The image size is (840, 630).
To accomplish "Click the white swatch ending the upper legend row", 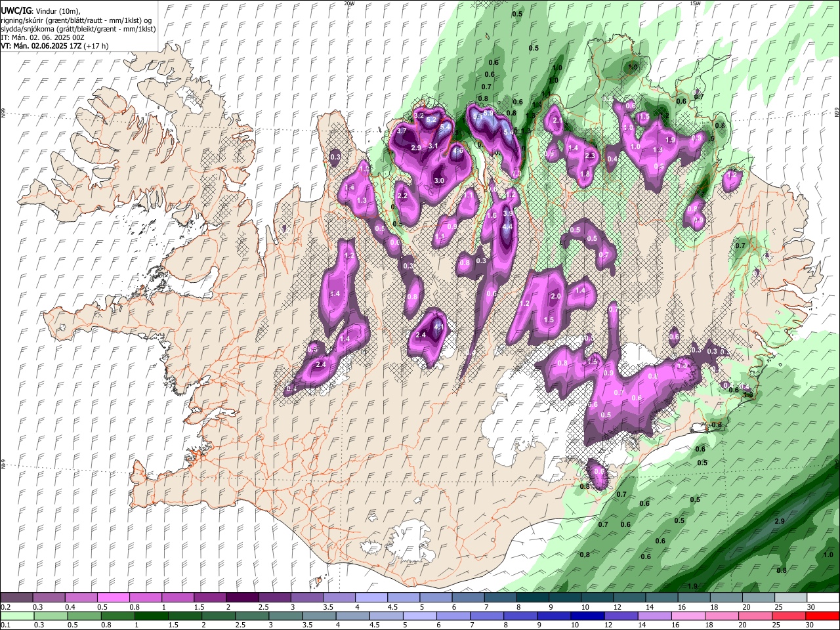I will coord(823,598).
